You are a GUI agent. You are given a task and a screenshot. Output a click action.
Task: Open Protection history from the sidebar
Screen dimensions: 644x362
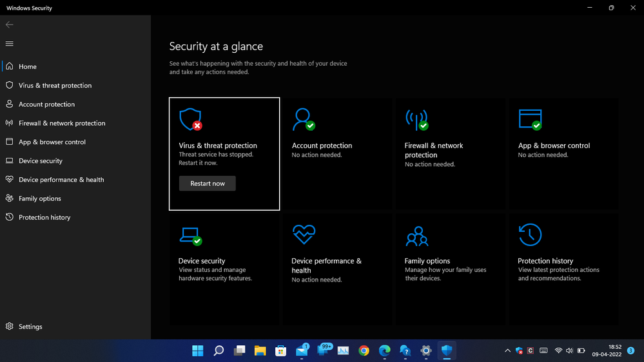[75, 218]
